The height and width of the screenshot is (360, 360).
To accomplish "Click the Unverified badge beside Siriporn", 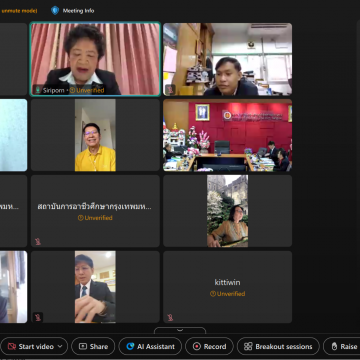I will point(87,90).
